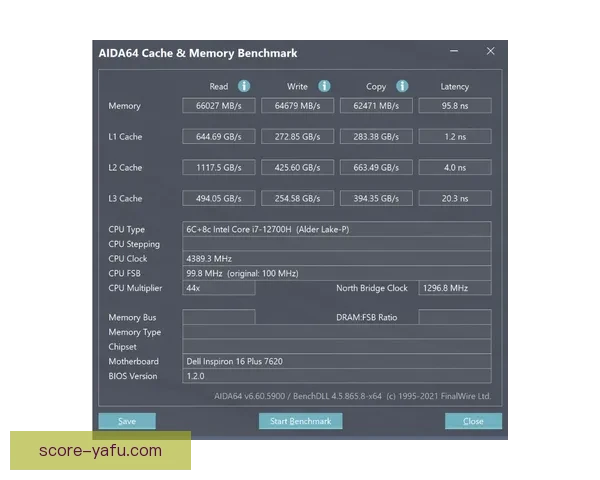Viewport: 600px width, 480px height.
Task: Click the Memory Write 64679 MB/s value
Action: pos(297,106)
